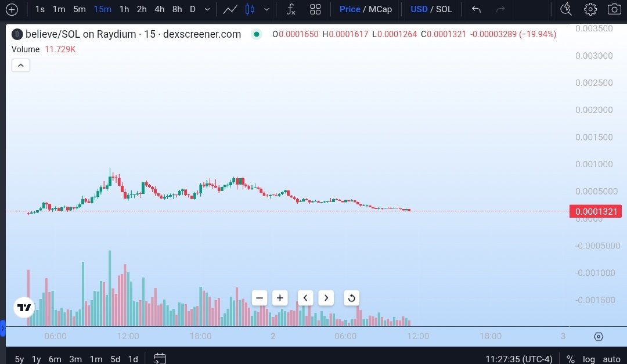Set the date range to 5y
The image size is (627, 364).
[19, 359]
